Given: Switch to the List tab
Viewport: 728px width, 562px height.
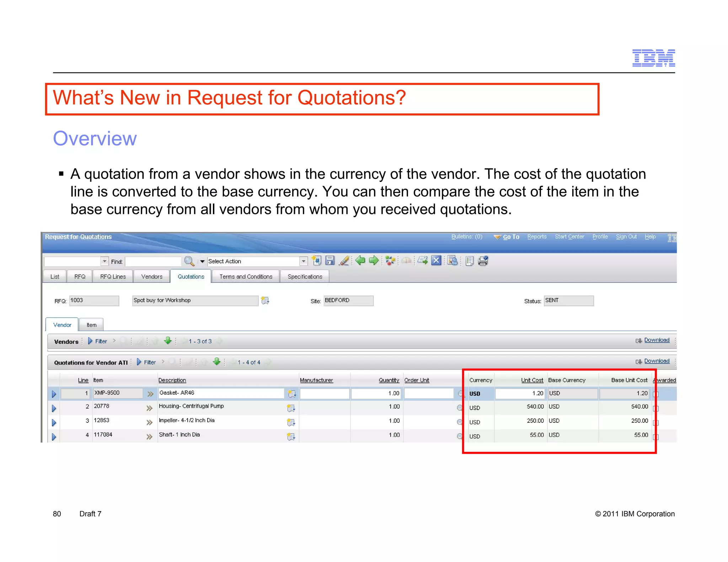Looking at the screenshot, I should (55, 277).
